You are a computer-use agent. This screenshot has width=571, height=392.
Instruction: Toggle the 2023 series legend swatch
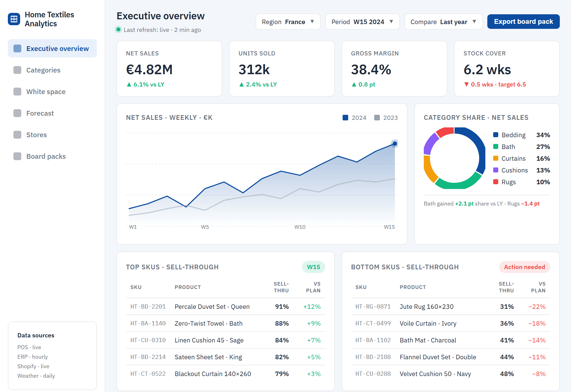(x=377, y=118)
